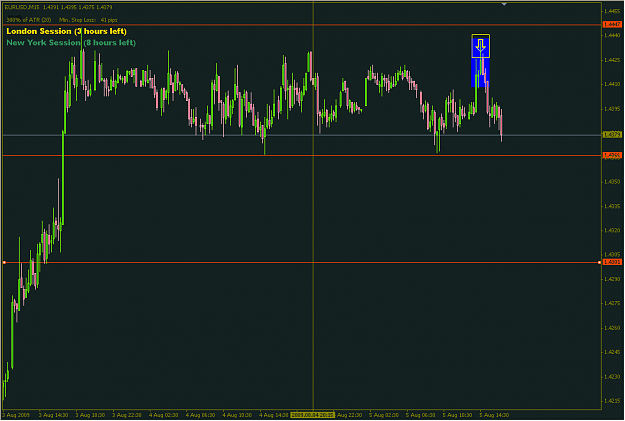Image resolution: width=625 pixels, height=421 pixels.
Task: Click the chart shift triangle marker at top
Action: 504,4
